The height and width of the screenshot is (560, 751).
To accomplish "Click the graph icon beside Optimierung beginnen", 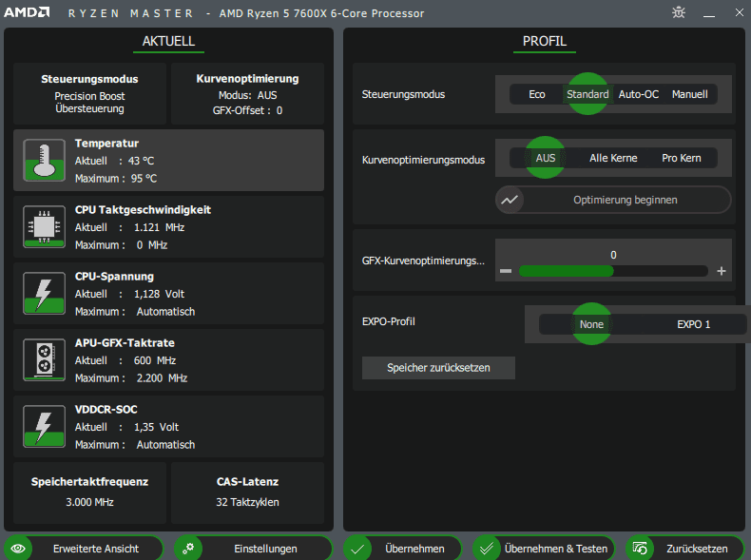I will pyautogui.click(x=510, y=200).
